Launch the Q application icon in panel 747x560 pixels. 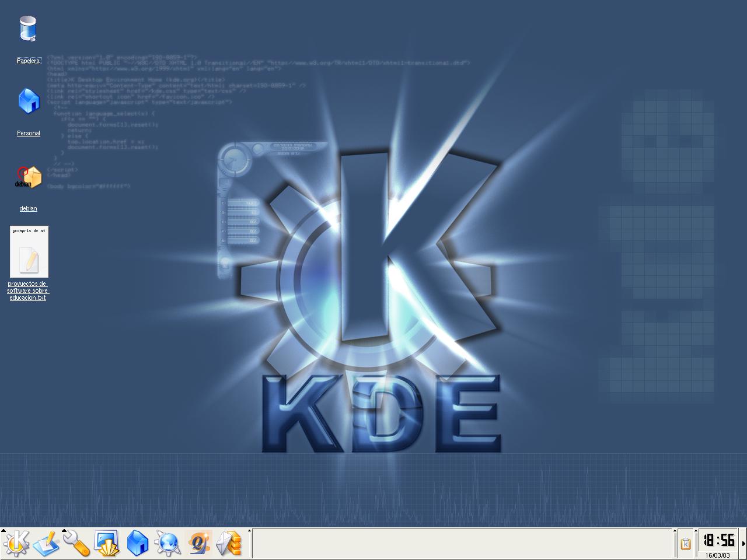[x=198, y=544]
